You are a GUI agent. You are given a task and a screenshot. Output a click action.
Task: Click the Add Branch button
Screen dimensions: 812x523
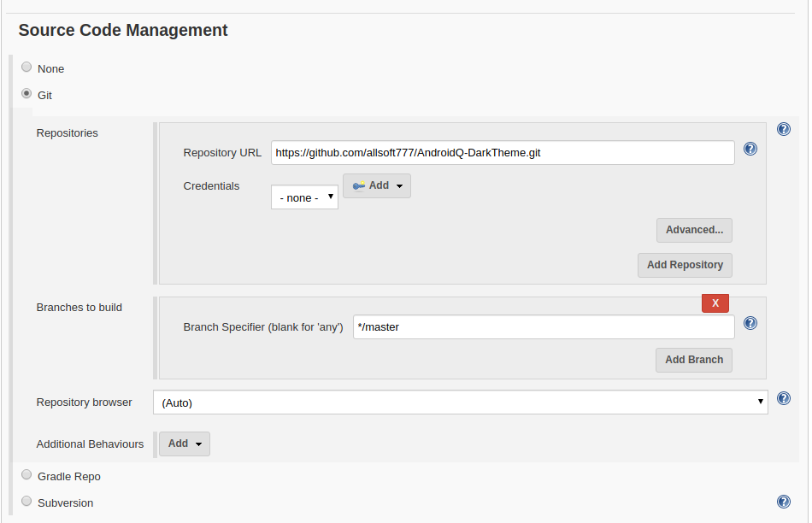coord(694,360)
